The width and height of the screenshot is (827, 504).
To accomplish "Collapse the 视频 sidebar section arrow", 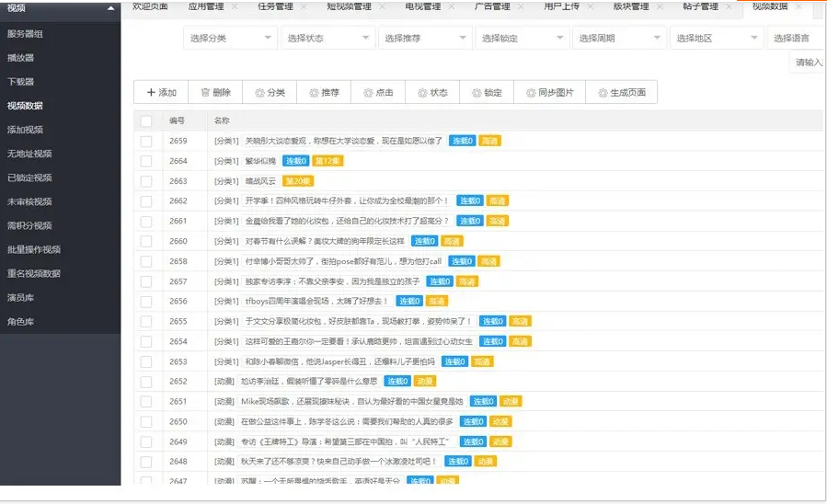I will 110,8.
